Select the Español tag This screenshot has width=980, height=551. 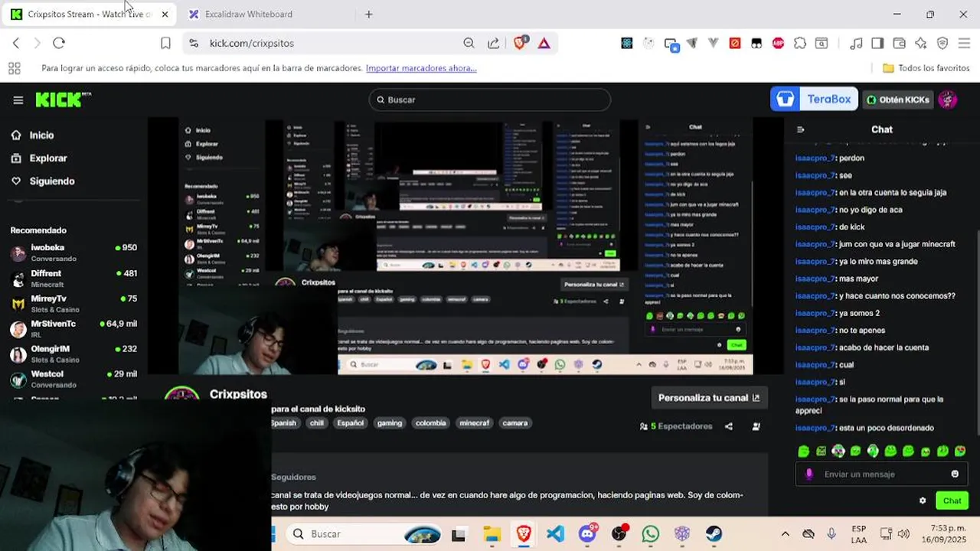pos(350,422)
